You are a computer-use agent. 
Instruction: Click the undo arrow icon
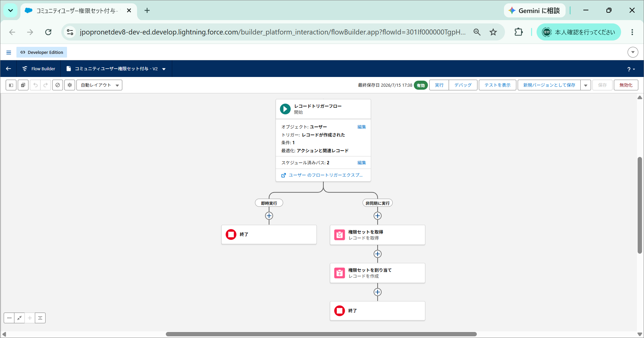pos(35,85)
